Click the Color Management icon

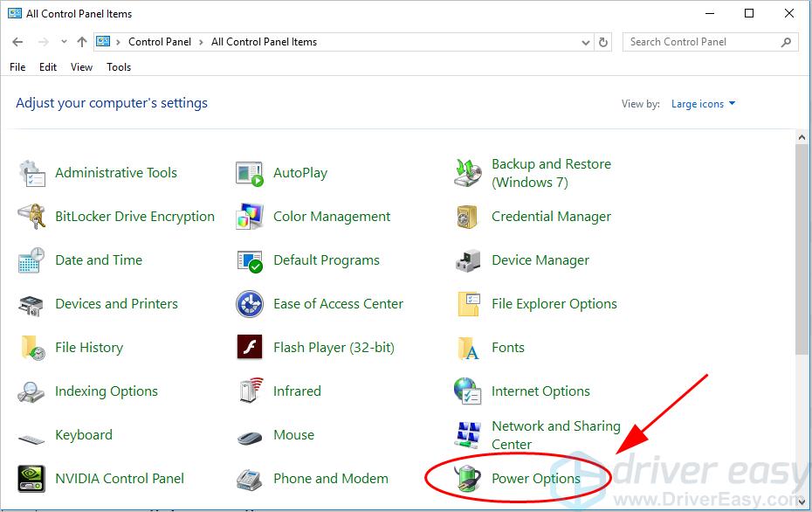click(x=250, y=217)
